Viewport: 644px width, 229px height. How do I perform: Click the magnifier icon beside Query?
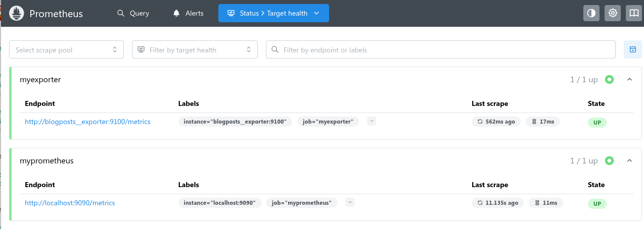pyautogui.click(x=120, y=13)
